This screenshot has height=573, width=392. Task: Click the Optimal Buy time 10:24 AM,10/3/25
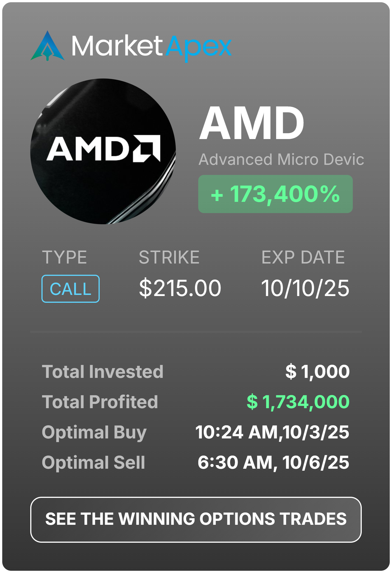(x=272, y=432)
